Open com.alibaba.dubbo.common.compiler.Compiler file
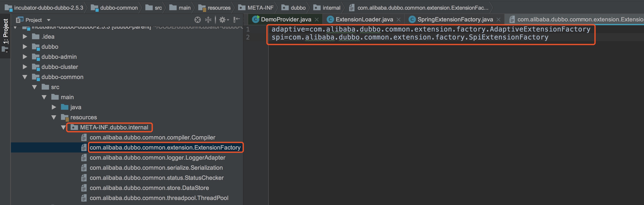 (153, 137)
